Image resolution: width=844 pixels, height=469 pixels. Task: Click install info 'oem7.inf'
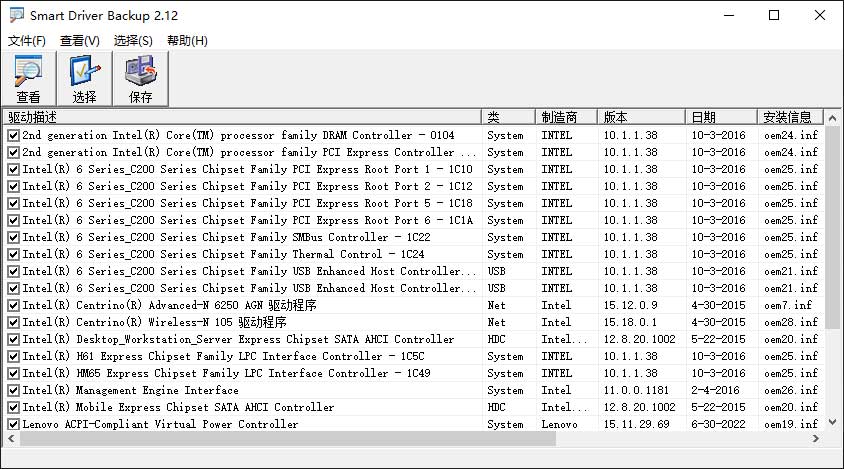[788, 305]
